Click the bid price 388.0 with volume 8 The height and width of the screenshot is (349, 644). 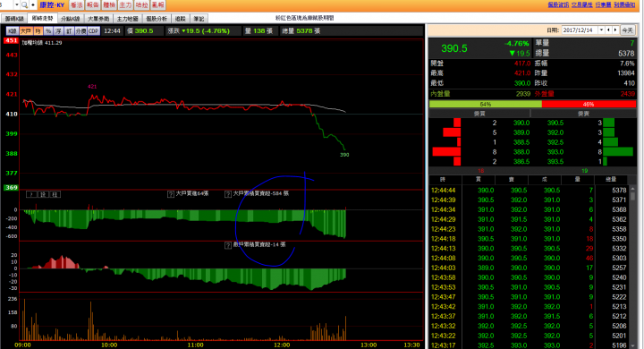tap(521, 152)
